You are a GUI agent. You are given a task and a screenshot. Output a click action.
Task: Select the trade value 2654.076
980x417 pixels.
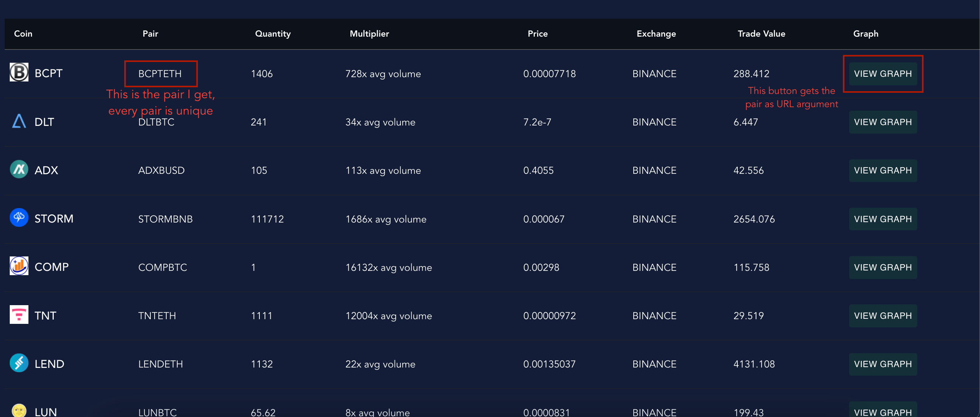[x=754, y=219]
